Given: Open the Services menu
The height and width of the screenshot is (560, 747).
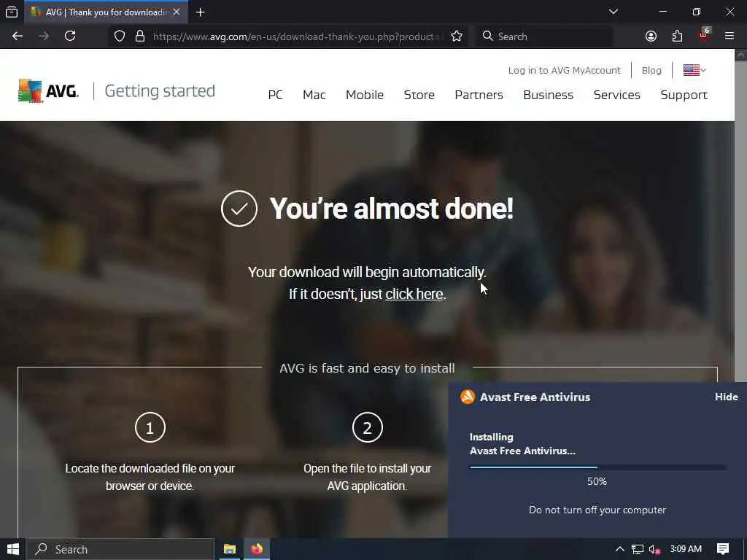Looking at the screenshot, I should pos(616,95).
